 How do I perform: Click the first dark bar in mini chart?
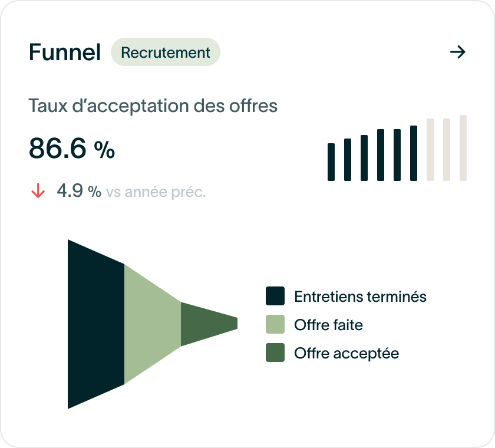331,162
